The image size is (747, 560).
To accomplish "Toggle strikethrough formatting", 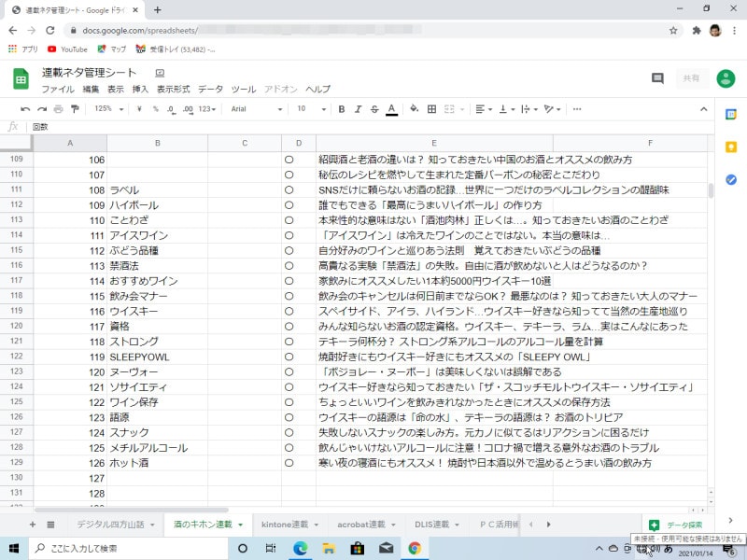I will pos(374,109).
